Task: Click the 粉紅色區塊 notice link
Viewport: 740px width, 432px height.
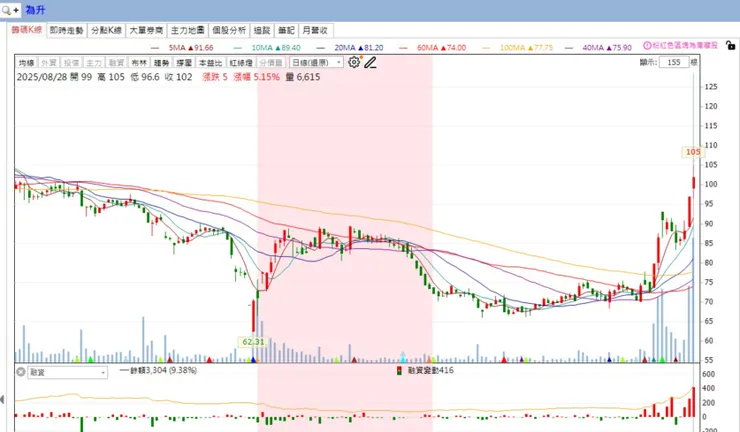Action: [685, 45]
